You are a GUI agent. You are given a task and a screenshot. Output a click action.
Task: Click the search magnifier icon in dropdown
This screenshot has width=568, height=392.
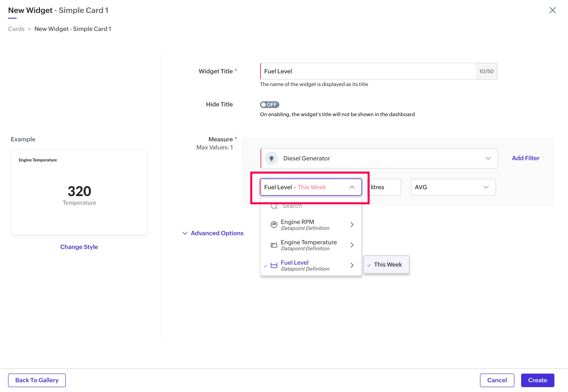click(274, 206)
